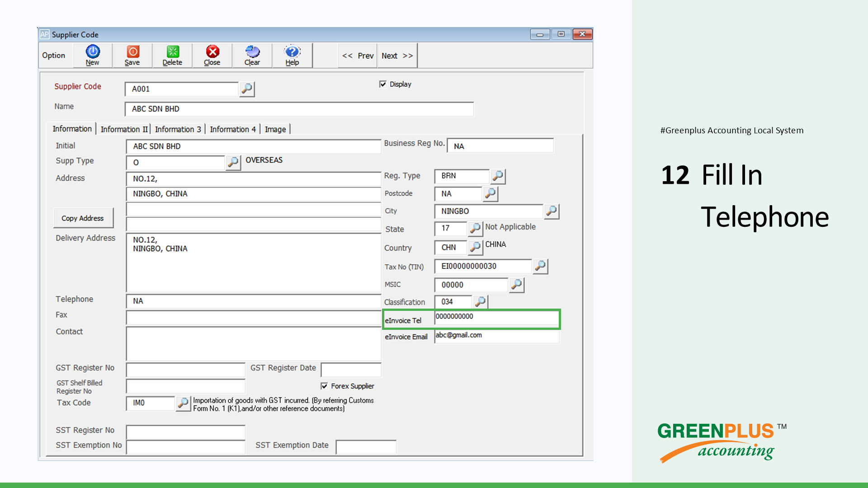Viewport: 868px width, 488px height.
Task: Open City lookup magnifier
Action: click(x=552, y=211)
